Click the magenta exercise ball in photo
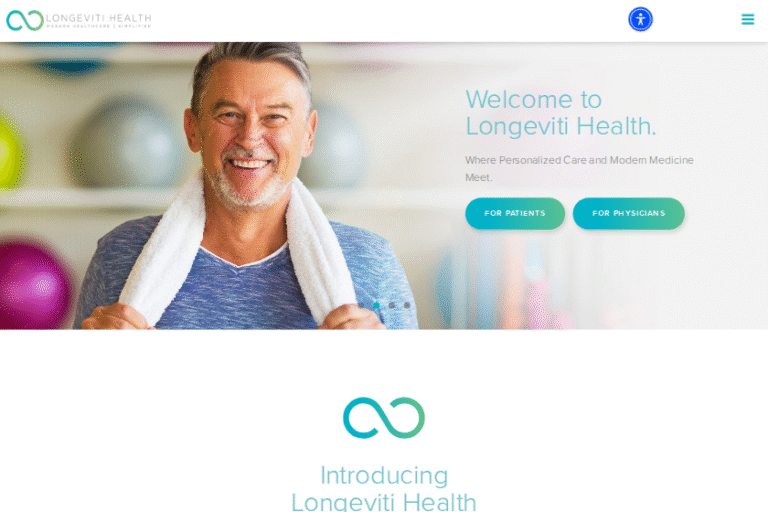Image resolution: width=768 pixels, height=512 pixels. (x=33, y=284)
